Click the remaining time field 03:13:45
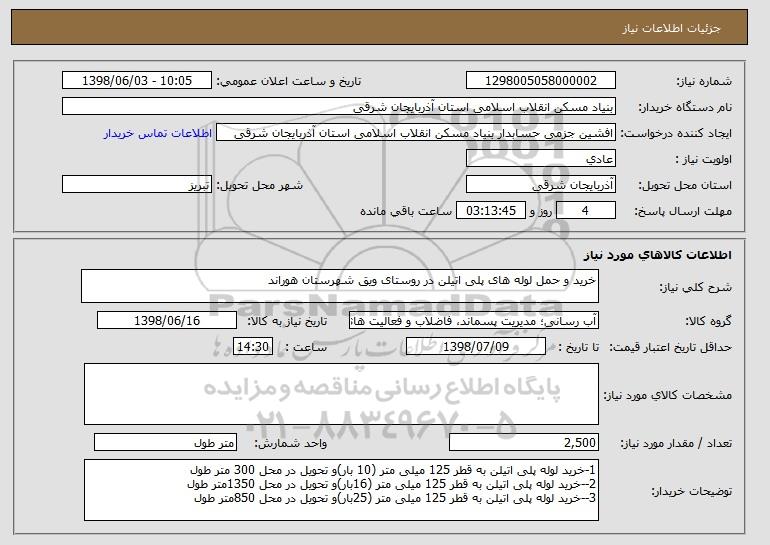Viewport: 770px width, 545px height. coord(491,211)
